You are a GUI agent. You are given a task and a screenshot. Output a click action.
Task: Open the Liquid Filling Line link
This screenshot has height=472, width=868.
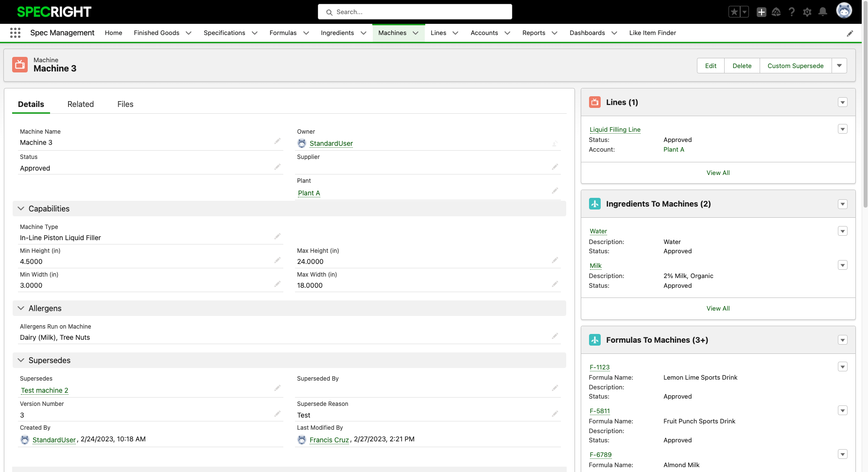pos(615,129)
